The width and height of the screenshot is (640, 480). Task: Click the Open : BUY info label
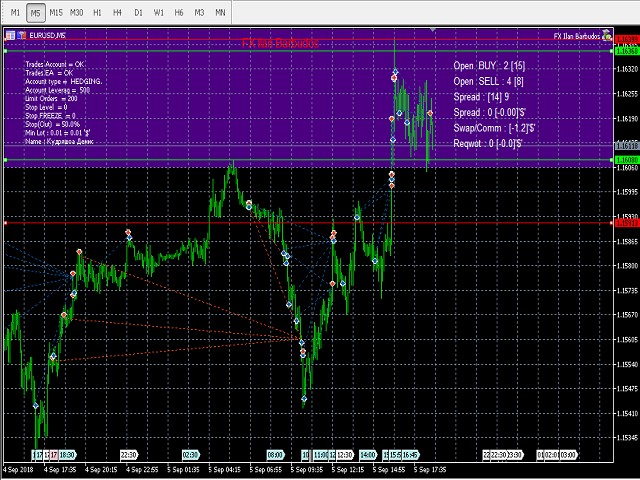(x=490, y=65)
